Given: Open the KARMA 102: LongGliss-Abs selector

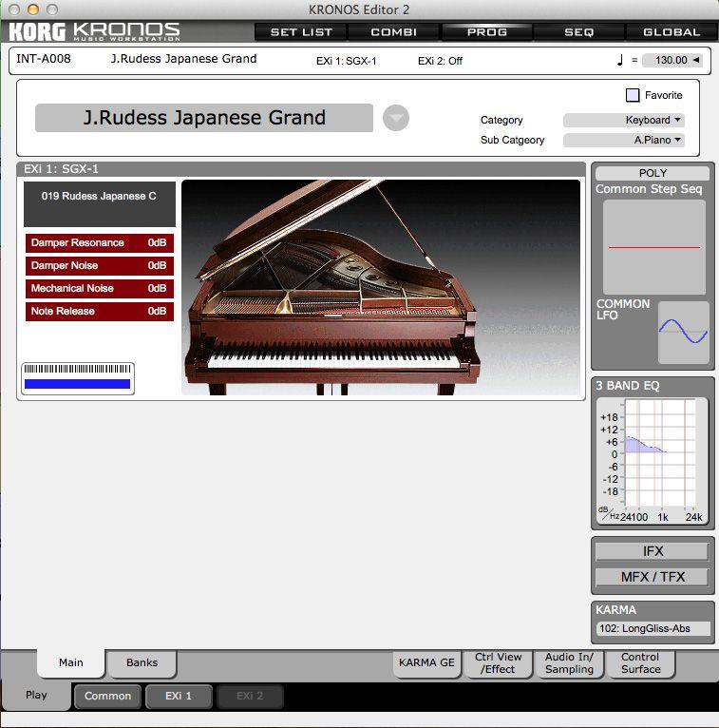Looking at the screenshot, I should coord(653,628).
